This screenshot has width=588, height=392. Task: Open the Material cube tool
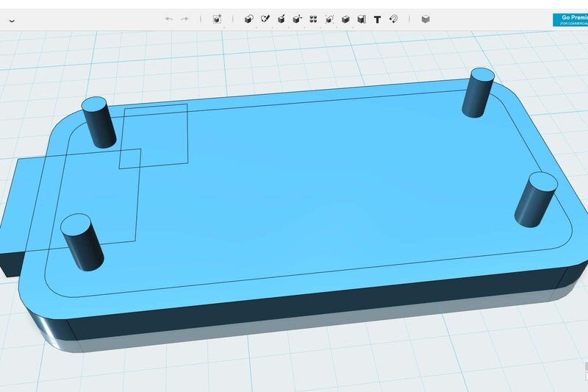426,19
